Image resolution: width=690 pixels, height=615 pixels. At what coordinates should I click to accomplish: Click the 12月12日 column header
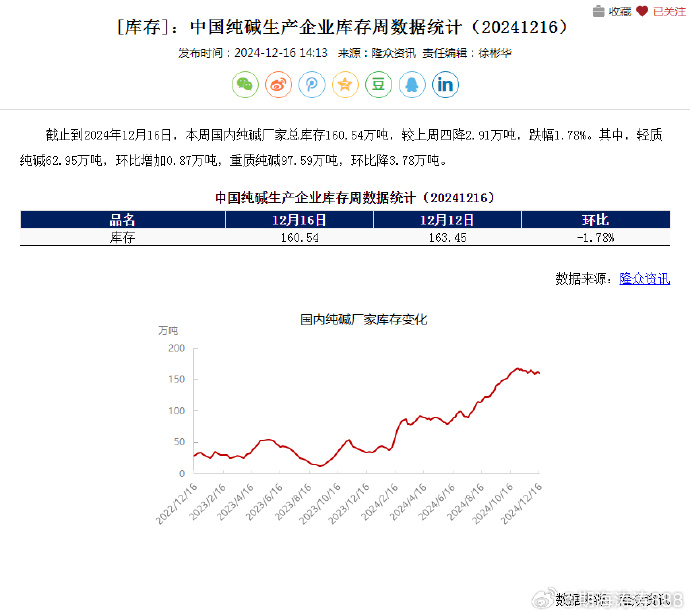tap(447, 220)
